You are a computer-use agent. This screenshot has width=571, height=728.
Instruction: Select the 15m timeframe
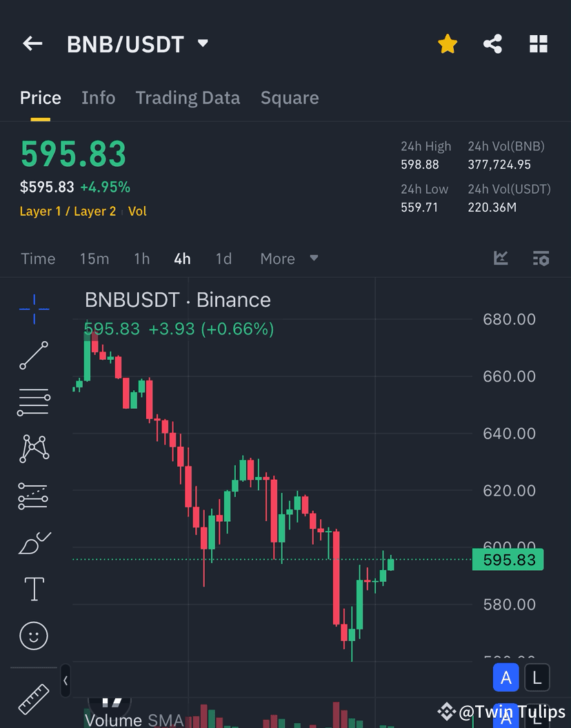pyautogui.click(x=94, y=259)
